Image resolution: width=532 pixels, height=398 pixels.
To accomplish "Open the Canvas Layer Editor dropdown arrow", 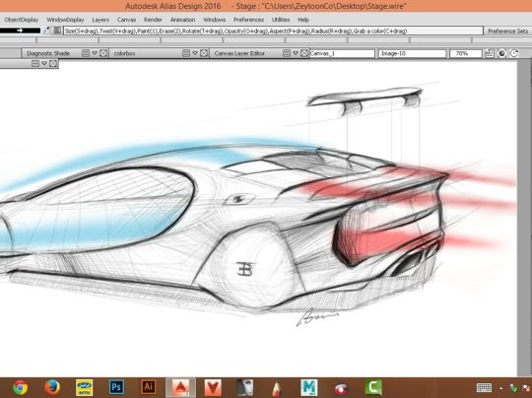I will point(296,53).
